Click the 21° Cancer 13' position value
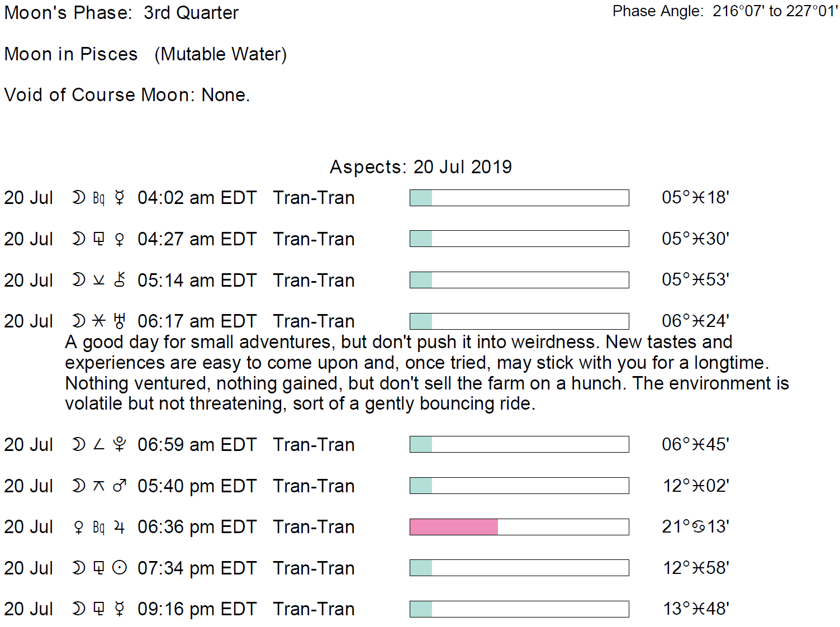This screenshot has width=840, height=627. coord(695,526)
